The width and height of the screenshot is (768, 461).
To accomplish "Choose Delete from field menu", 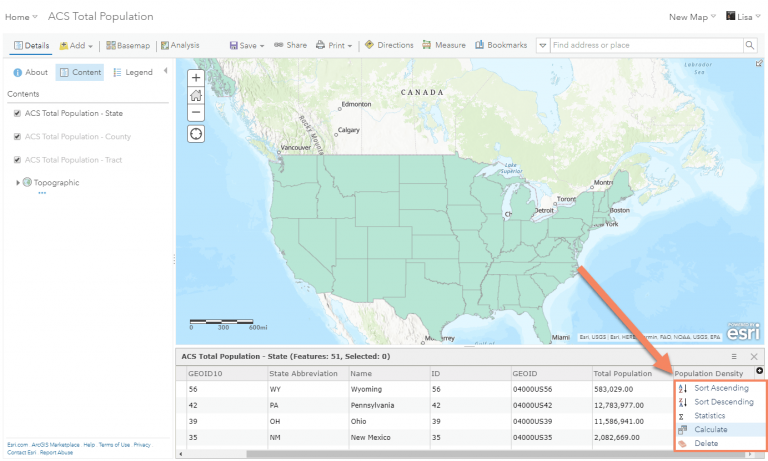I will point(720,443).
